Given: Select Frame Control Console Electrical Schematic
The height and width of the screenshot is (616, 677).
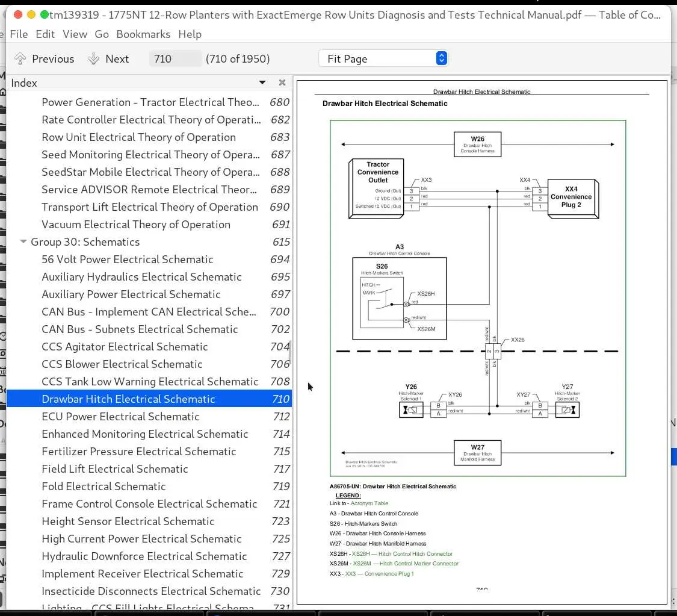Looking at the screenshot, I should (149, 503).
